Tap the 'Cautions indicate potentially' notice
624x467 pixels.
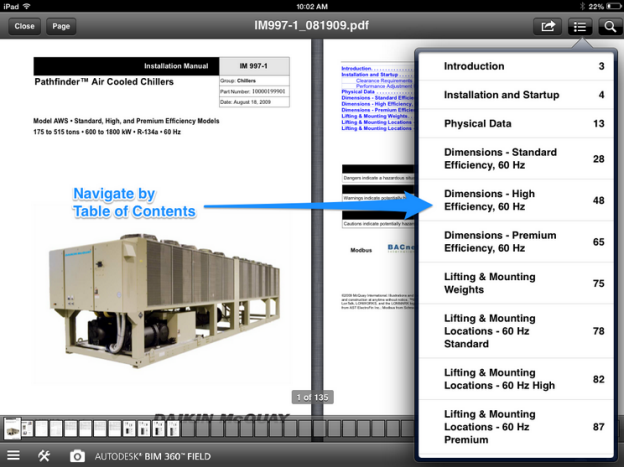[x=378, y=224]
